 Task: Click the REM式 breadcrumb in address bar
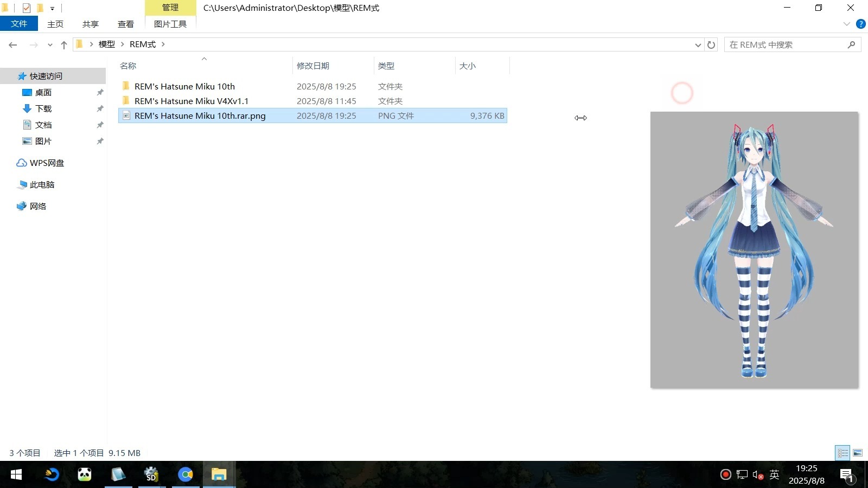coord(143,44)
